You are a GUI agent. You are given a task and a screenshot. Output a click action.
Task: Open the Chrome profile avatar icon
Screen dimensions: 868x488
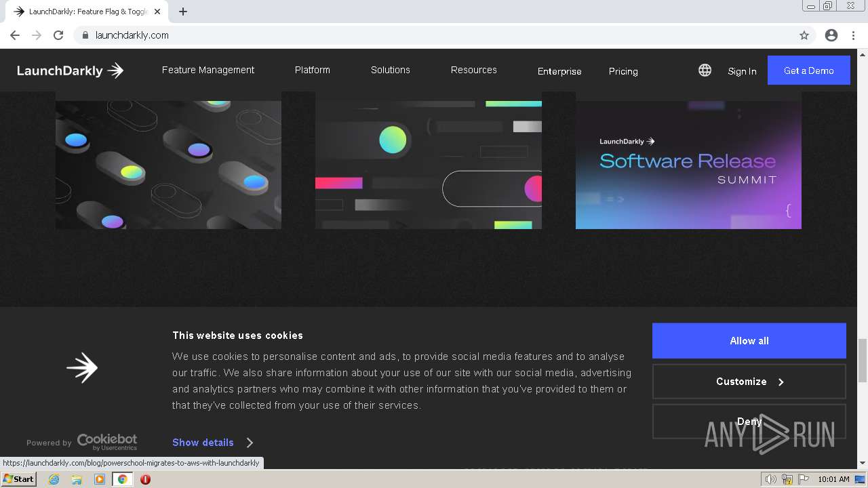(x=831, y=35)
